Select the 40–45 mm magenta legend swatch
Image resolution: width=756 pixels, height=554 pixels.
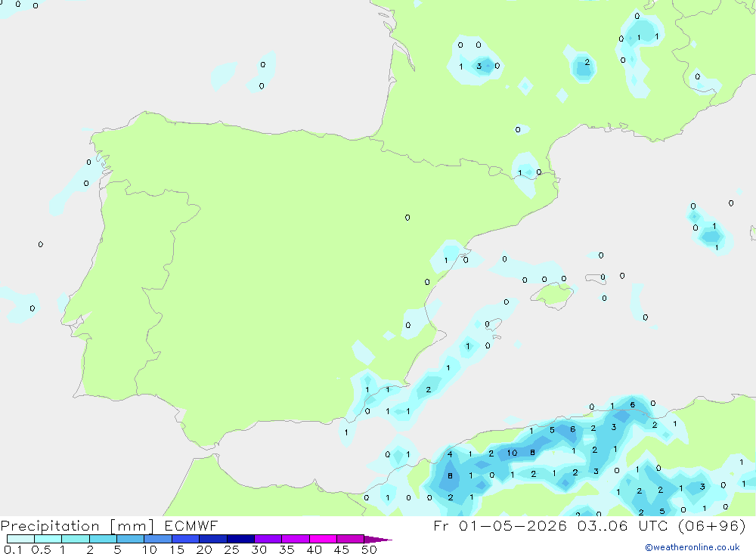(x=323, y=539)
